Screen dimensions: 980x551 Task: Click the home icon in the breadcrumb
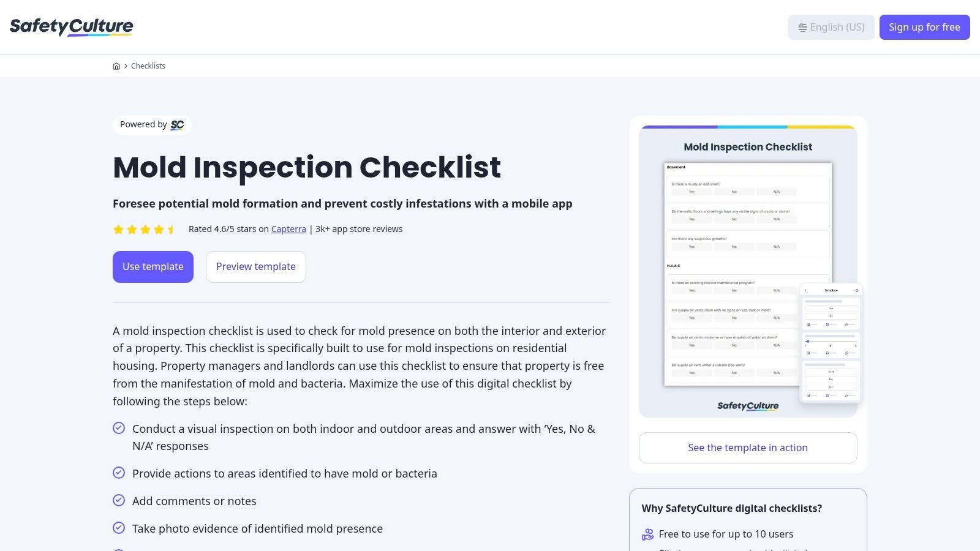116,66
